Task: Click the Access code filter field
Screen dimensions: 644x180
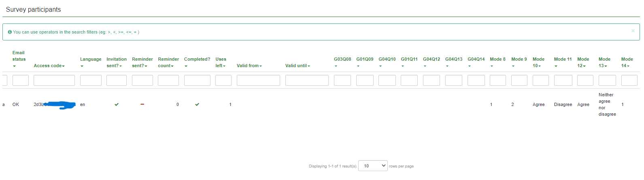Action: tap(54, 80)
